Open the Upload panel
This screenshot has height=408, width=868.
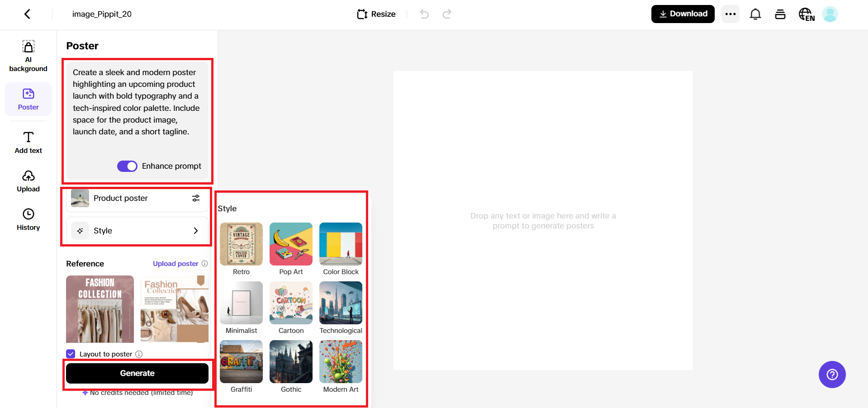click(x=28, y=180)
